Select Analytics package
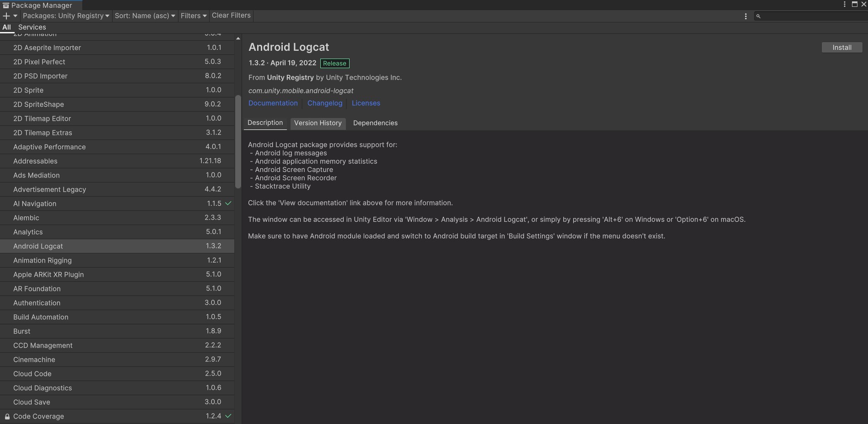 pyautogui.click(x=117, y=232)
